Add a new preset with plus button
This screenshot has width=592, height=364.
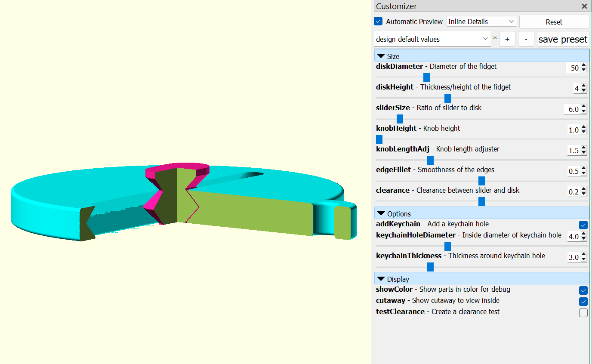[x=507, y=39]
